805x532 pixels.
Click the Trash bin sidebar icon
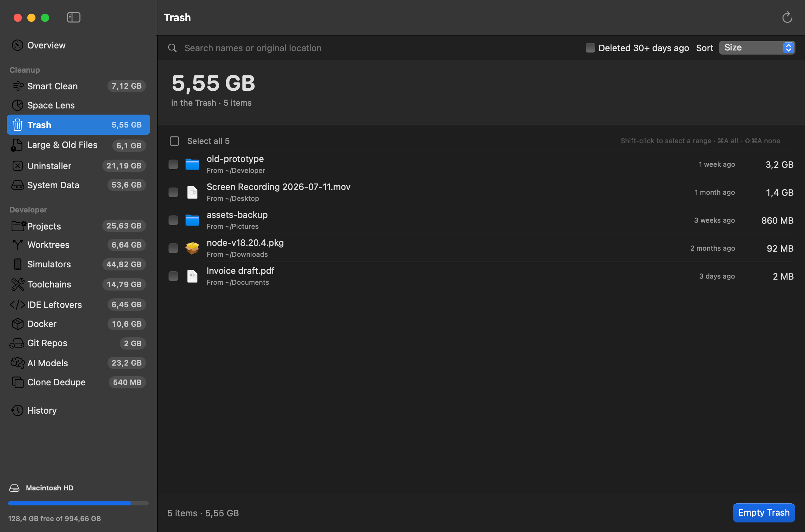tap(17, 125)
